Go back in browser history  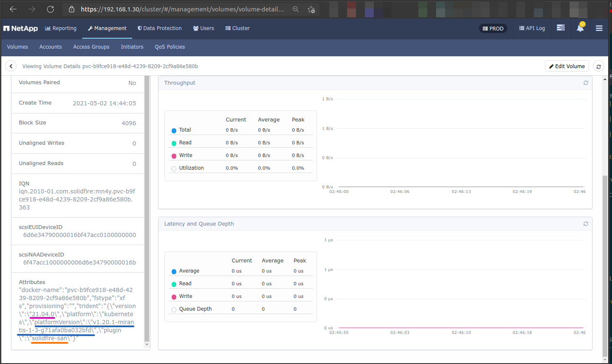click(x=13, y=9)
